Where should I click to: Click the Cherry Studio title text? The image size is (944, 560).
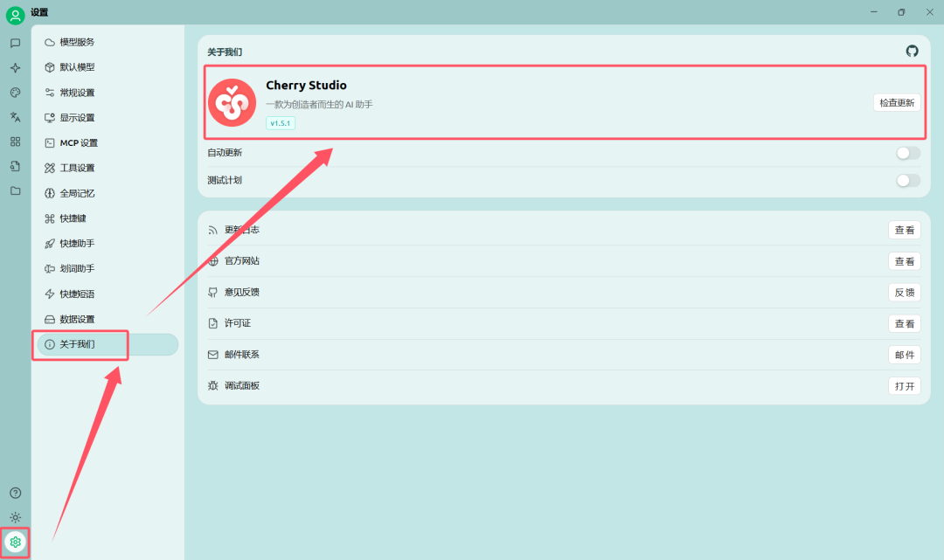click(307, 86)
